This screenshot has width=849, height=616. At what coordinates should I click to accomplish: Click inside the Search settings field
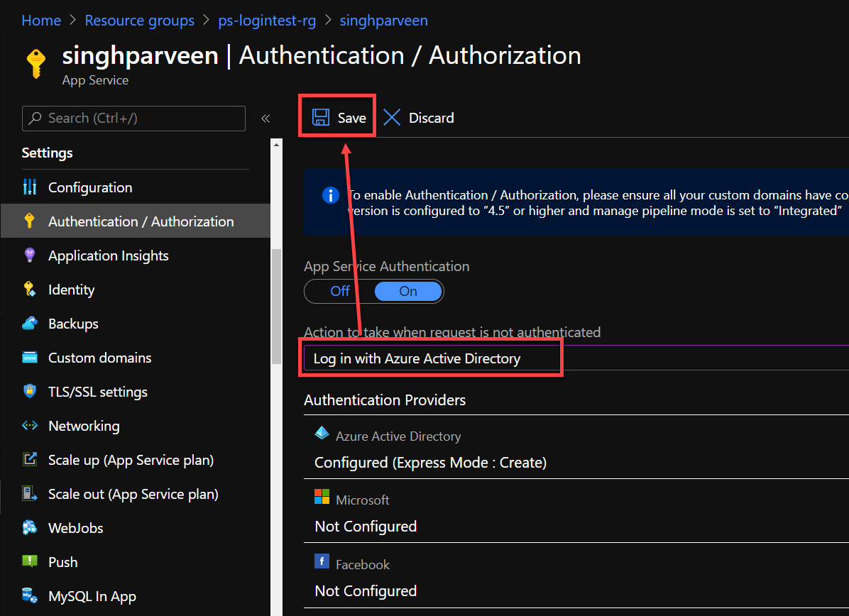(x=133, y=119)
